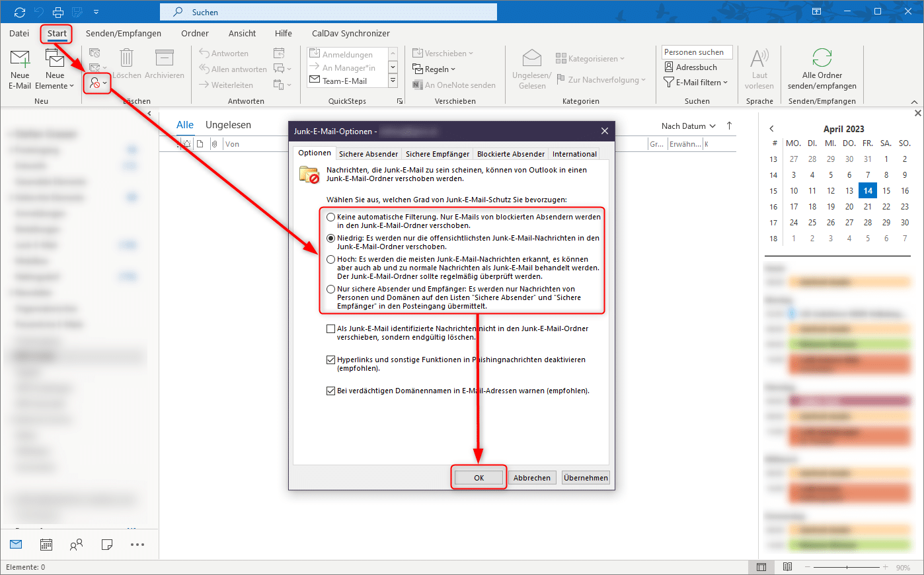Uncheck Hyperlinks in Phishingnachrichten deaktivieren
The width and height of the screenshot is (924, 575).
(x=330, y=360)
